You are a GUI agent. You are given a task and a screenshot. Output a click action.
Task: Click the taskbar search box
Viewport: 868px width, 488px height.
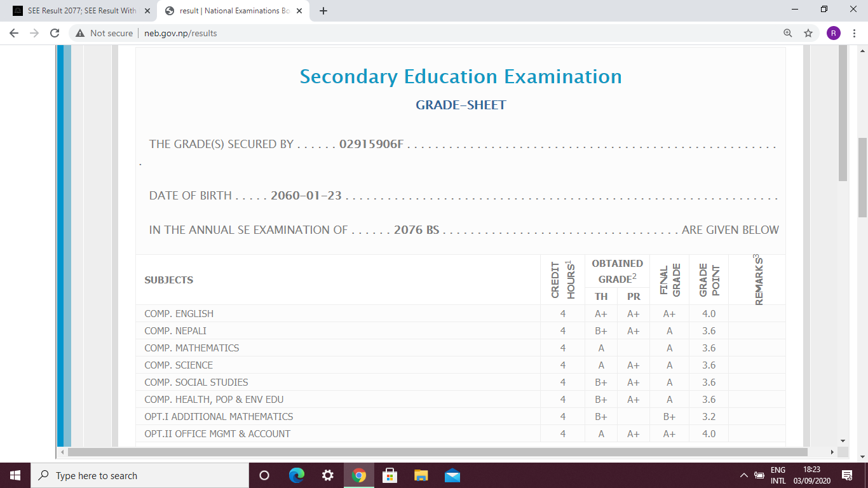pyautogui.click(x=140, y=475)
